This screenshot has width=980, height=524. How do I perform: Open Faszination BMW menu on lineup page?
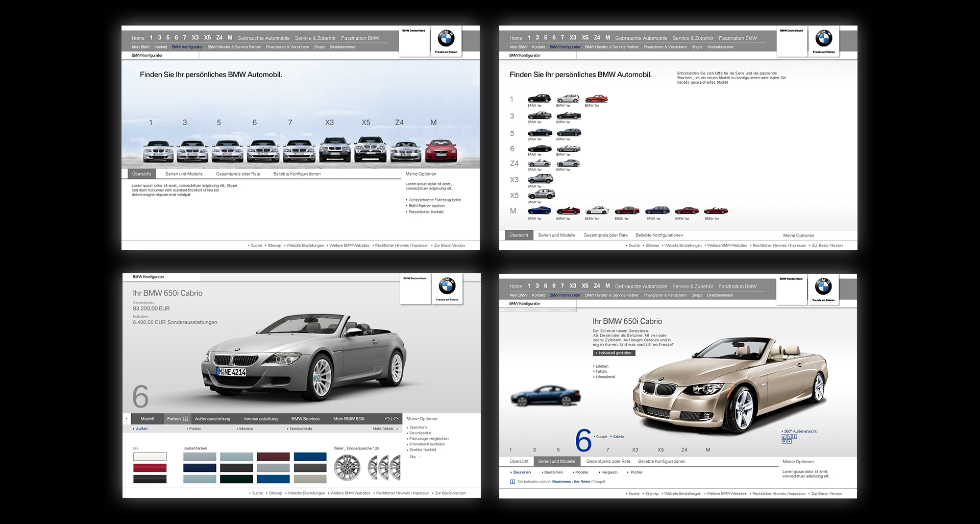click(360, 38)
